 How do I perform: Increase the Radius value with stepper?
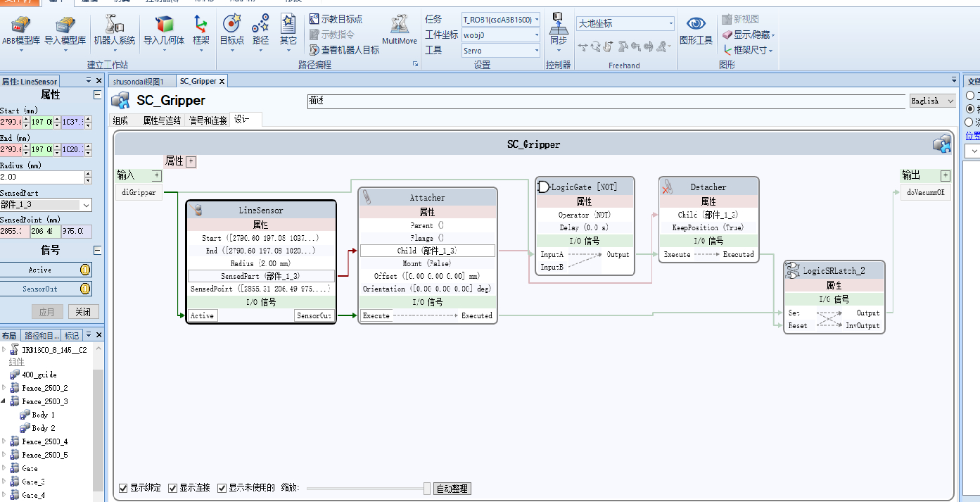pyautogui.click(x=88, y=175)
